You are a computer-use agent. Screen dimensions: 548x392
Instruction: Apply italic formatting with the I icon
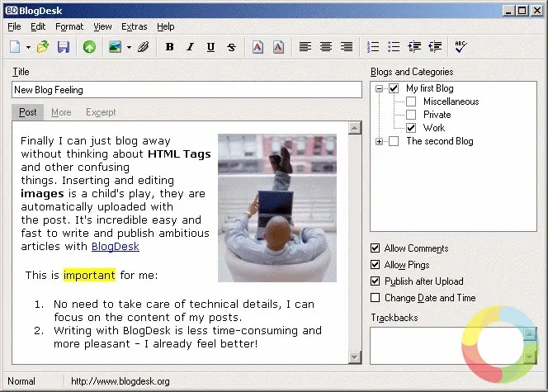click(190, 46)
